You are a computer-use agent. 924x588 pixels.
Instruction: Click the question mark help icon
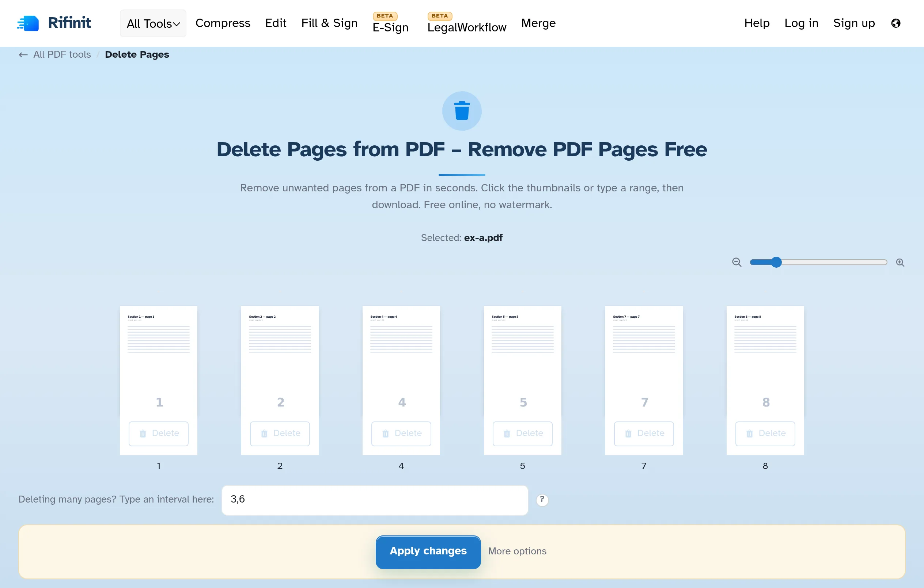(x=542, y=500)
